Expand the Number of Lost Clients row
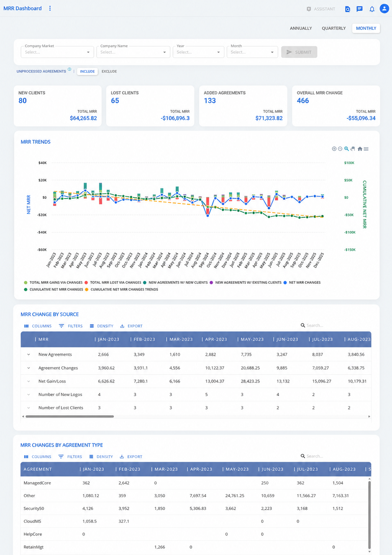 pos(28,408)
